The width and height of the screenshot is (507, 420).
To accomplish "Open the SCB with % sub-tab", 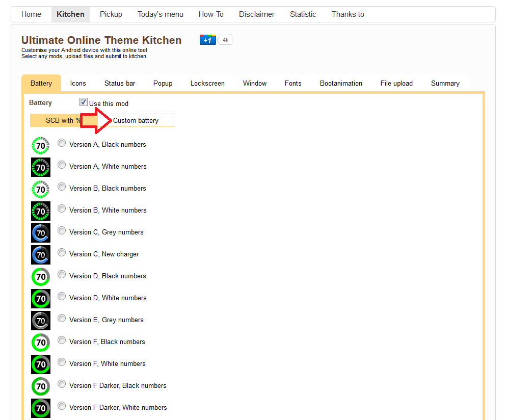I will (x=63, y=121).
